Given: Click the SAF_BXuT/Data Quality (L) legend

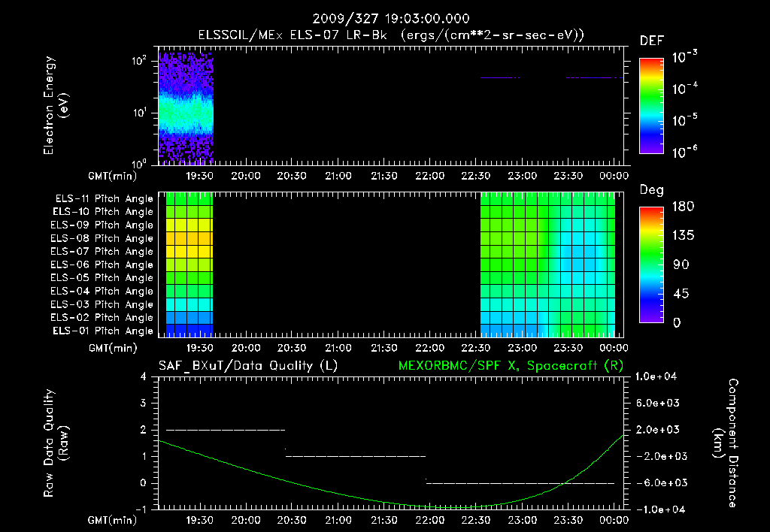Looking at the screenshot, I should (x=248, y=366).
